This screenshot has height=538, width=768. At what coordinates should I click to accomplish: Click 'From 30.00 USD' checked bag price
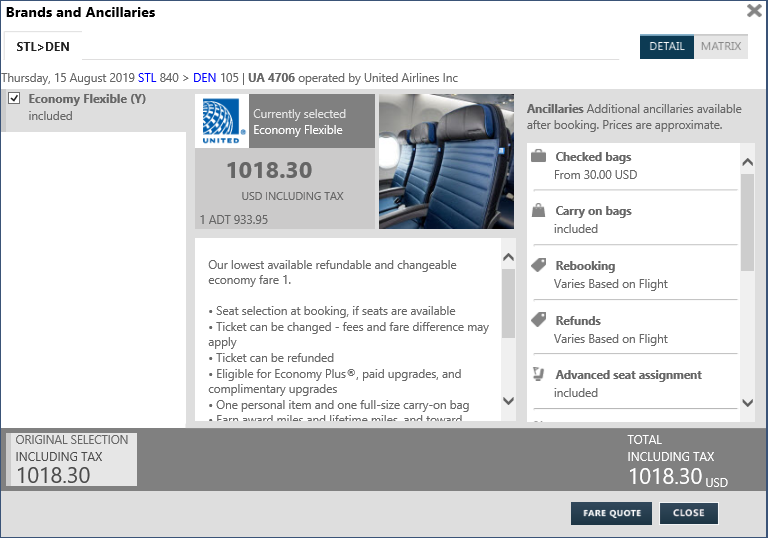[596, 175]
